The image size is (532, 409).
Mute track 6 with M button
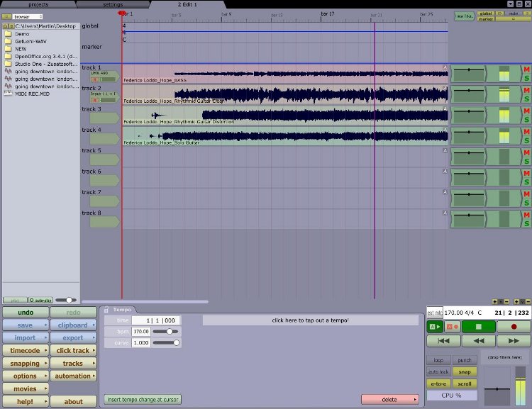(526, 173)
